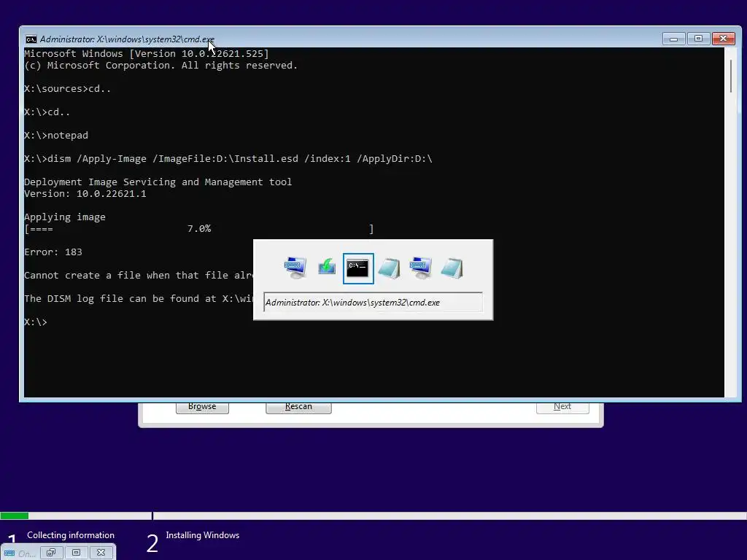Restore the minimized On-Screen Keyboard window
Viewport: 747px width, 560px height.
tap(52, 553)
